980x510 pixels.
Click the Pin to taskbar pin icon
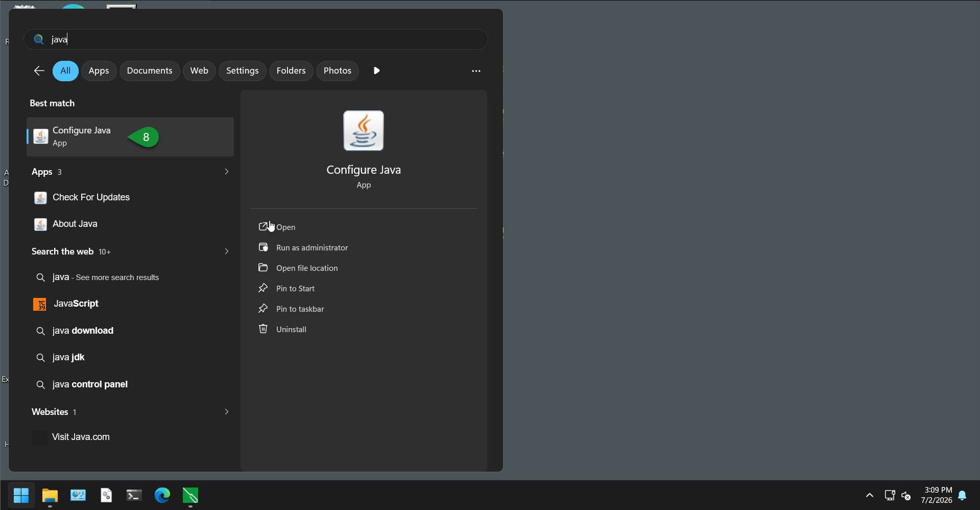263,309
